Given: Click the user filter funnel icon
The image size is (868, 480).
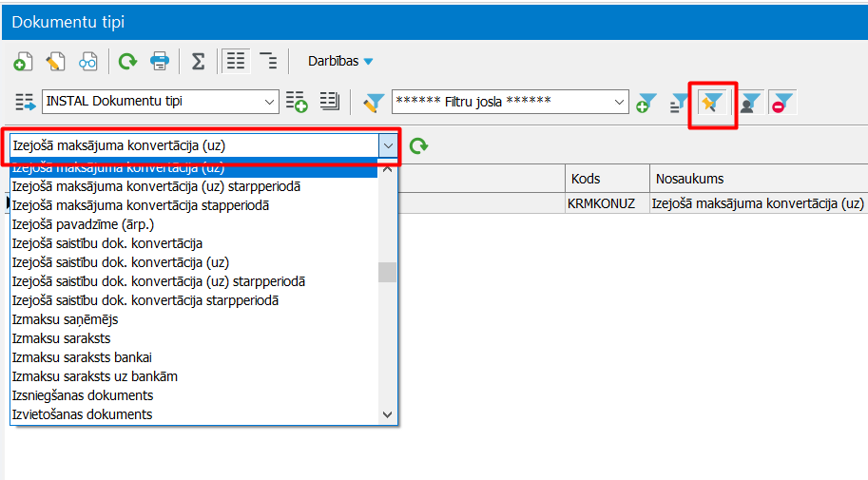Looking at the screenshot, I should pyautogui.click(x=751, y=103).
